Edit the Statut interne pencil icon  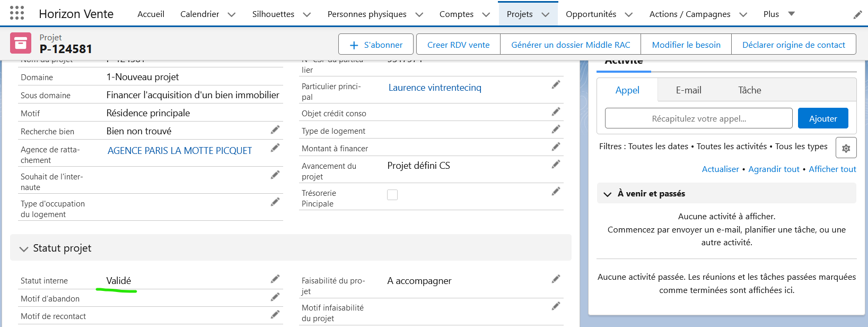tap(275, 279)
